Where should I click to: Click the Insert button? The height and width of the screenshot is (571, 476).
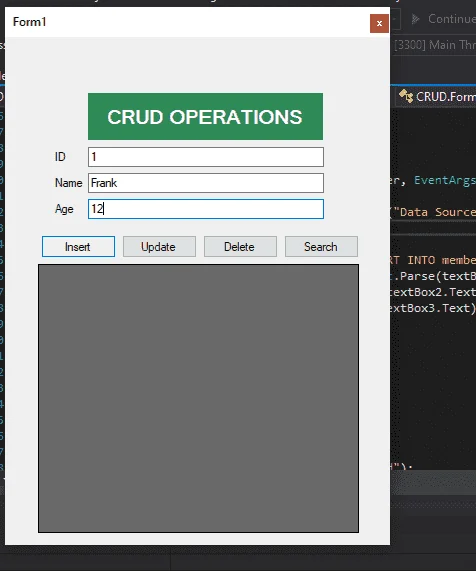click(78, 247)
